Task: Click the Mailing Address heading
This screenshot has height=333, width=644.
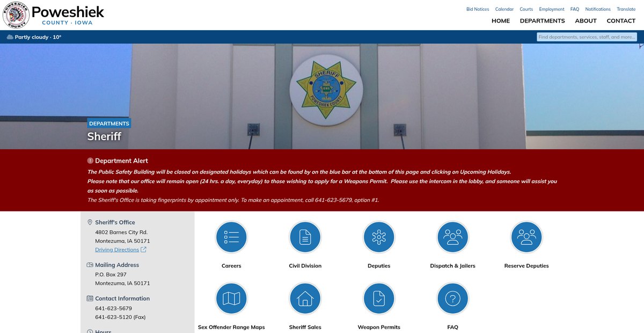Action: coord(117,265)
